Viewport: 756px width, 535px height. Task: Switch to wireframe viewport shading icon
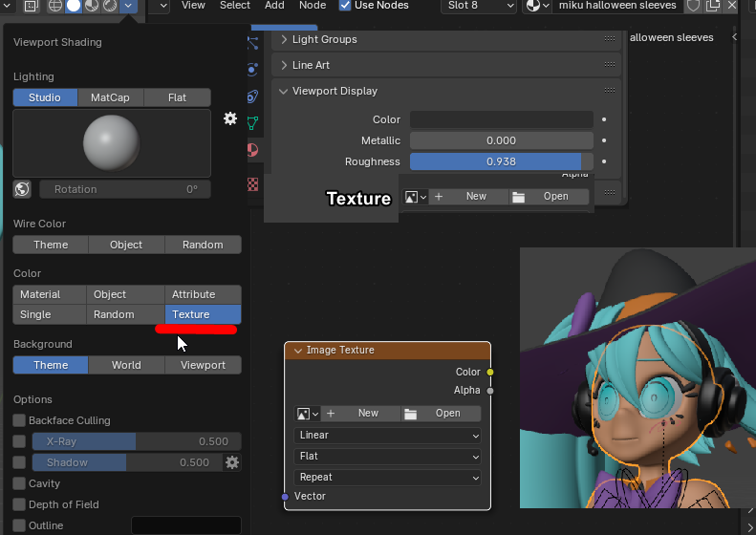[x=55, y=6]
